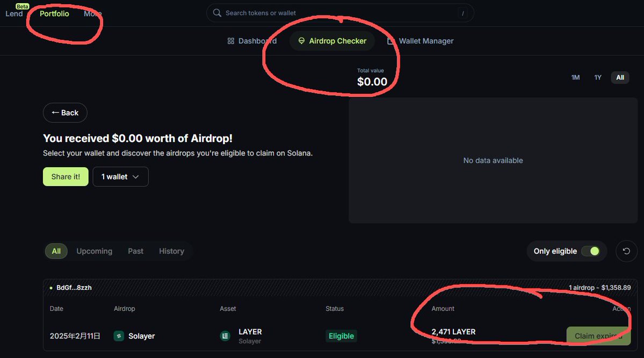Viewport: 644px width, 358px height.
Task: Click the LAYER asset token icon
Action: (x=225, y=336)
